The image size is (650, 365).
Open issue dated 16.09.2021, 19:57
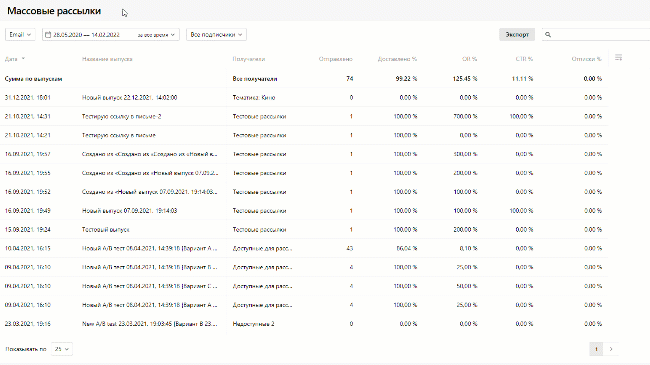150,154
